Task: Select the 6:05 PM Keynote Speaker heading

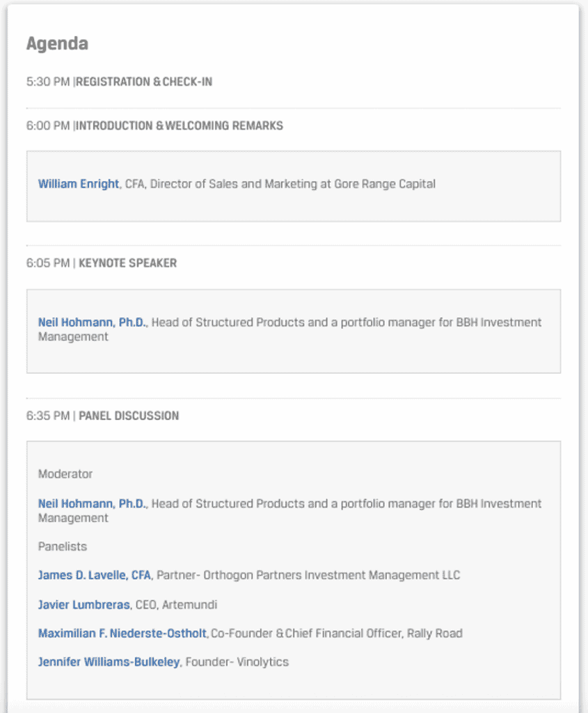Action: pos(102,263)
